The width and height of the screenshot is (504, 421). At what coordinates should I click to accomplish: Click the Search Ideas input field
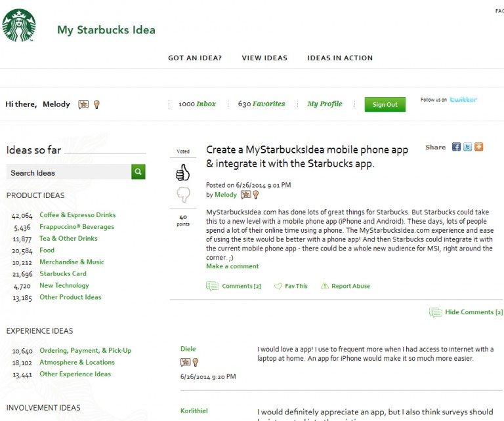[69, 172]
